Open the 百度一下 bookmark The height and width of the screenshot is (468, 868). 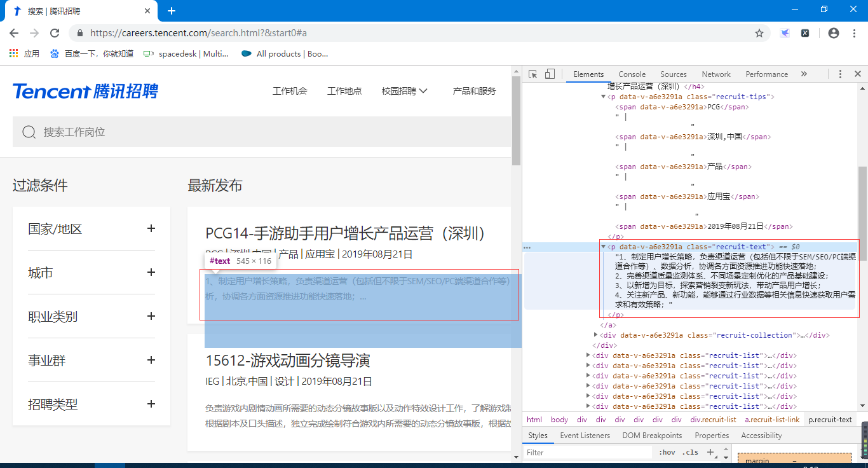(x=92, y=54)
